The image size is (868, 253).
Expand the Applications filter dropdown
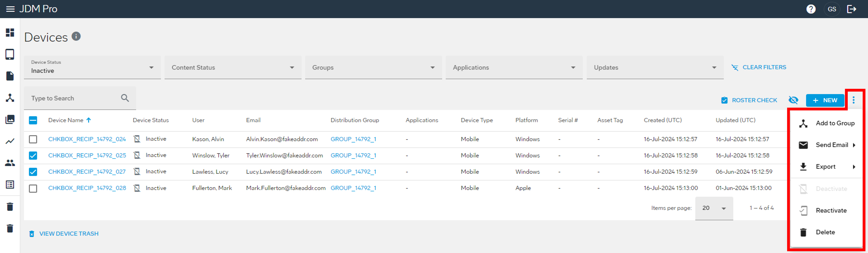pos(514,67)
